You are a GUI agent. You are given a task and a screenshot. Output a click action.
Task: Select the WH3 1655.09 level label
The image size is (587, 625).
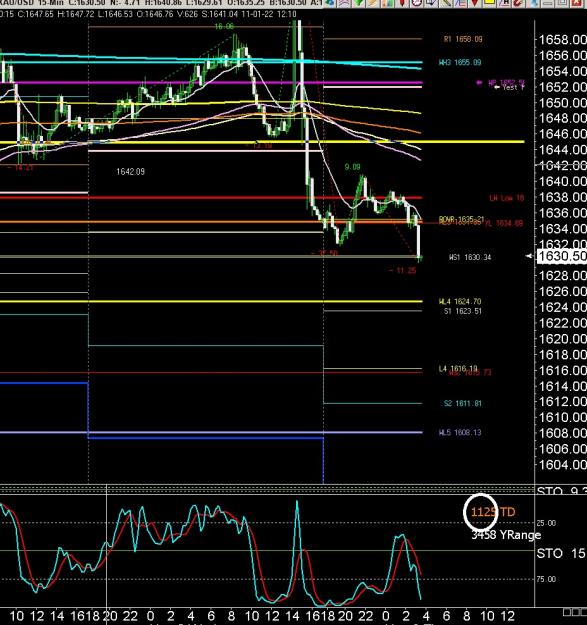pyautogui.click(x=460, y=62)
